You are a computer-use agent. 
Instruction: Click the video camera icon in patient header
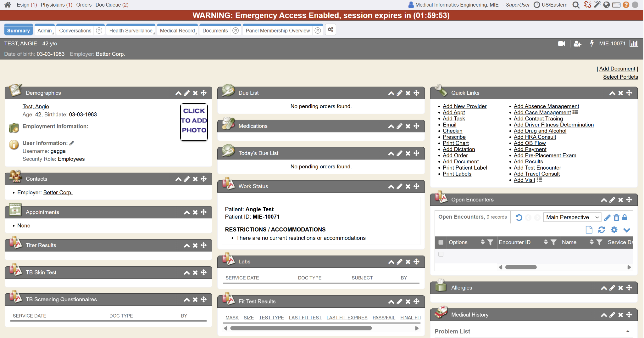(x=561, y=44)
